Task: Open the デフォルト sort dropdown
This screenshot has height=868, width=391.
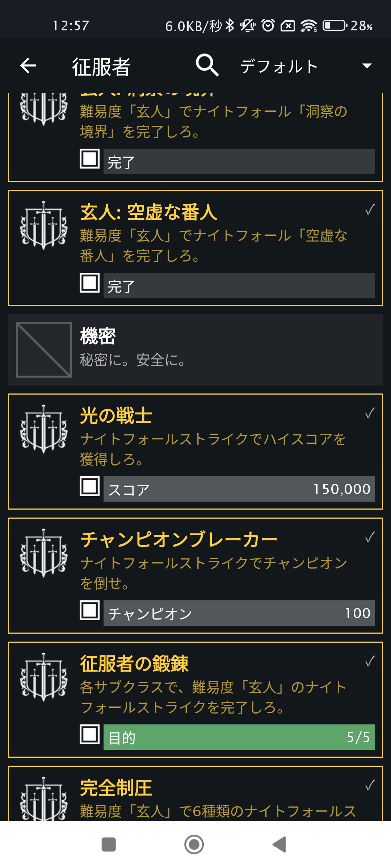Action: [279, 67]
